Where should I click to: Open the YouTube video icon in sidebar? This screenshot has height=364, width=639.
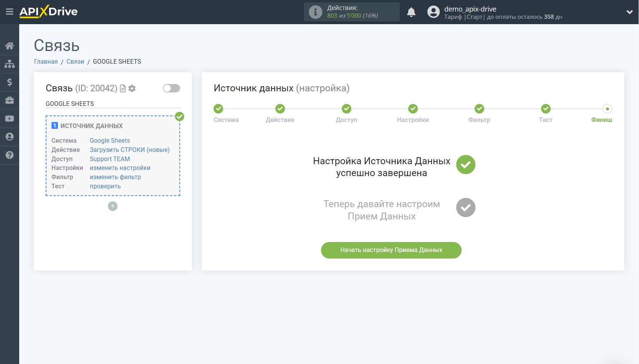click(10, 119)
